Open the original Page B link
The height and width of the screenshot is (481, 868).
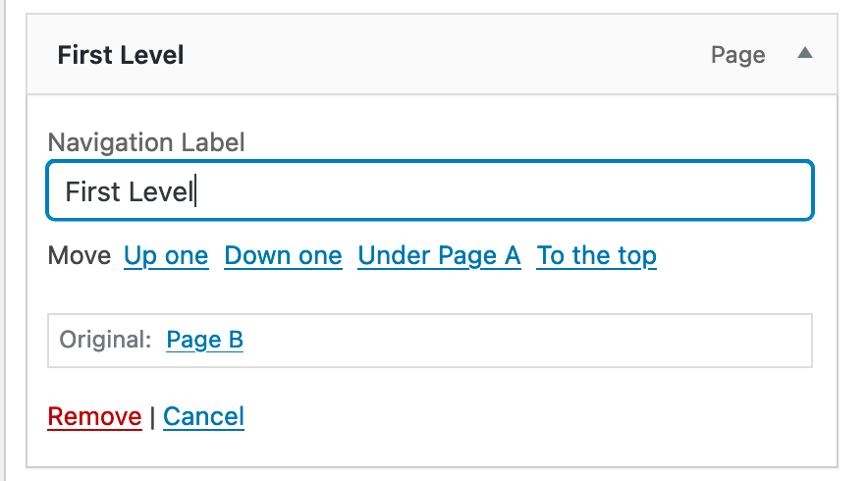tap(204, 340)
